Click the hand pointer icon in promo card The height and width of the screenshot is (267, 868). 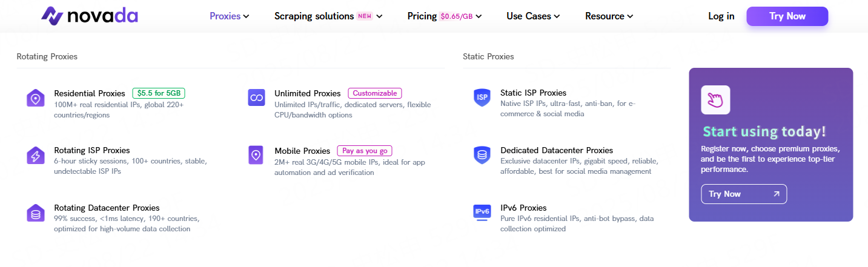pyautogui.click(x=715, y=100)
